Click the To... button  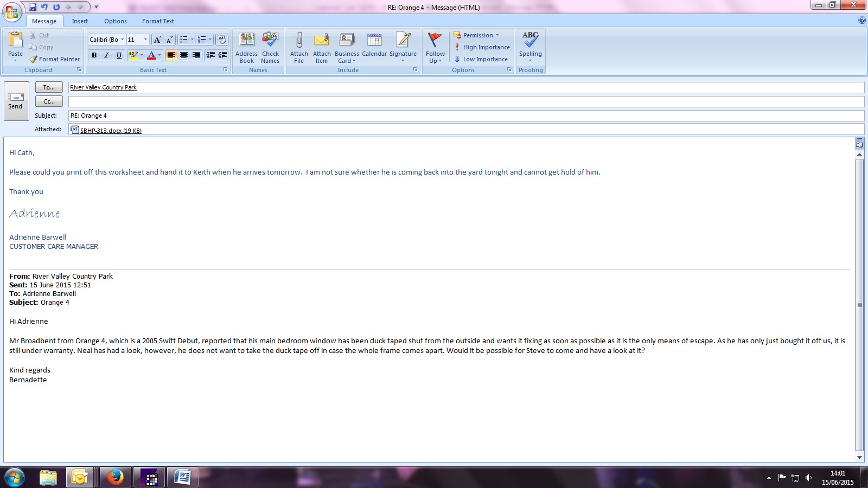tap(49, 87)
